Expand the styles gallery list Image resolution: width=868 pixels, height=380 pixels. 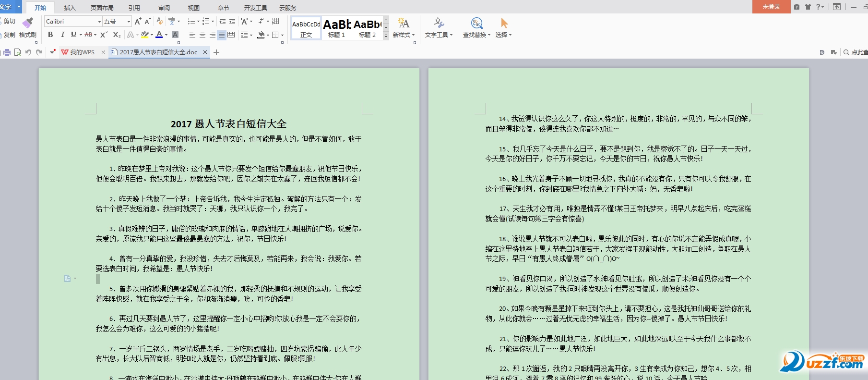pos(386,36)
